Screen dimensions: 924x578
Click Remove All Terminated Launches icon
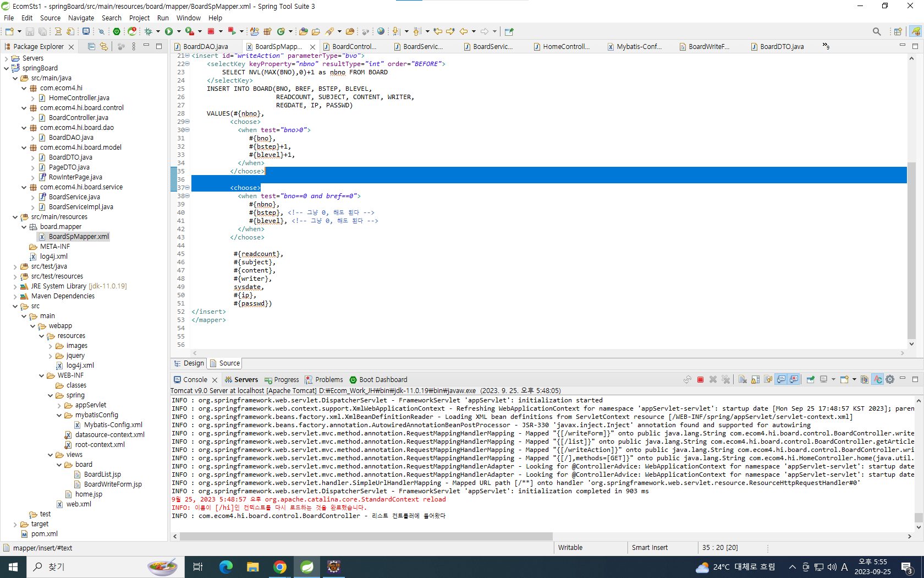pos(726,379)
